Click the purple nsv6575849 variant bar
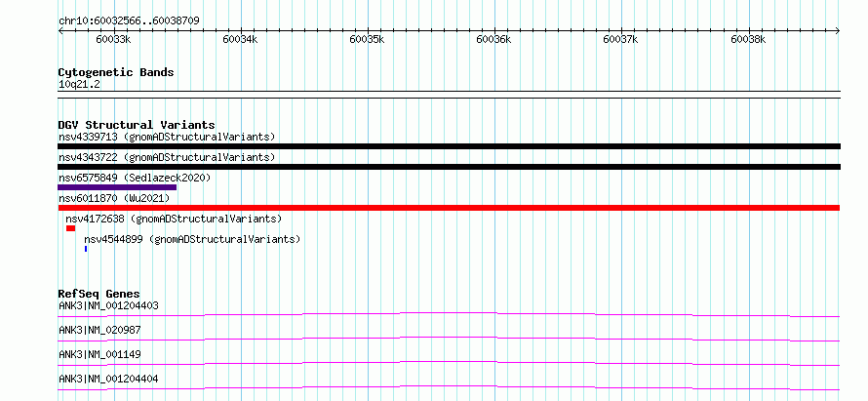 117,187
